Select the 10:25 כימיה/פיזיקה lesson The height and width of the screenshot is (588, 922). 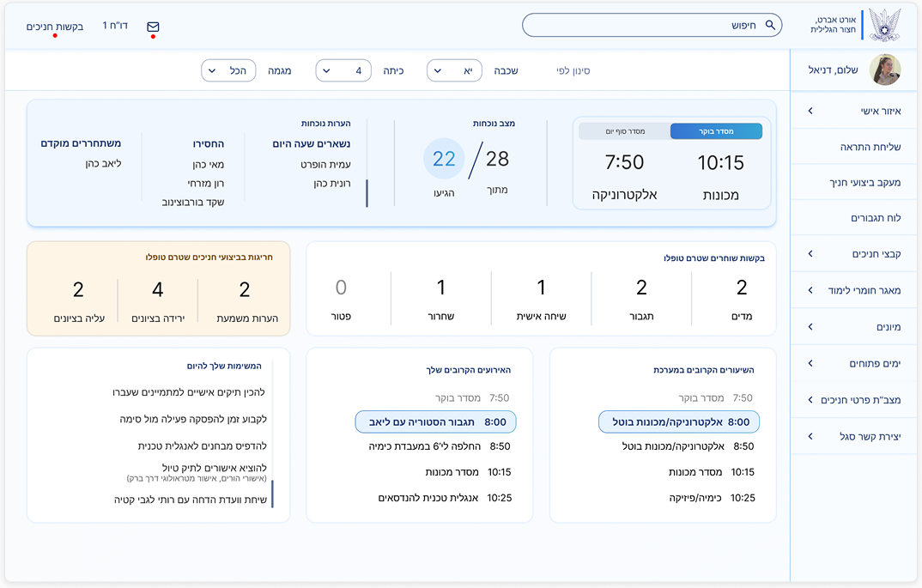[x=712, y=498]
